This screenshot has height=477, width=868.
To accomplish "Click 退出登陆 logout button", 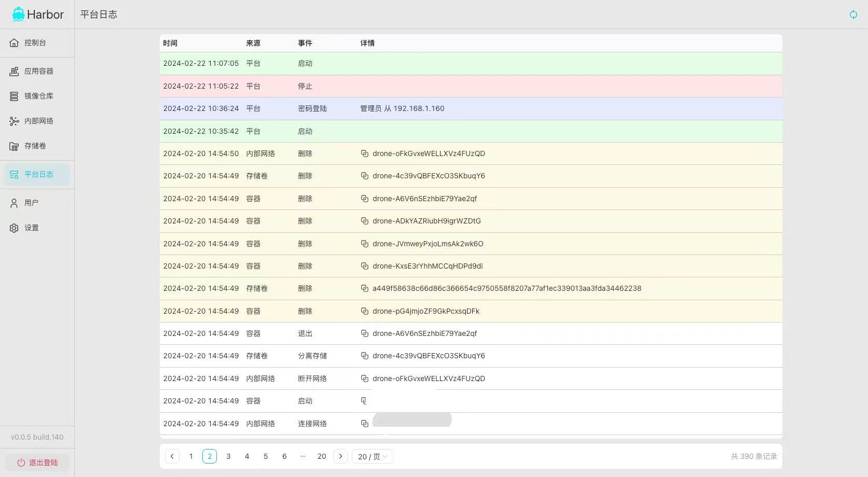I will click(37, 462).
